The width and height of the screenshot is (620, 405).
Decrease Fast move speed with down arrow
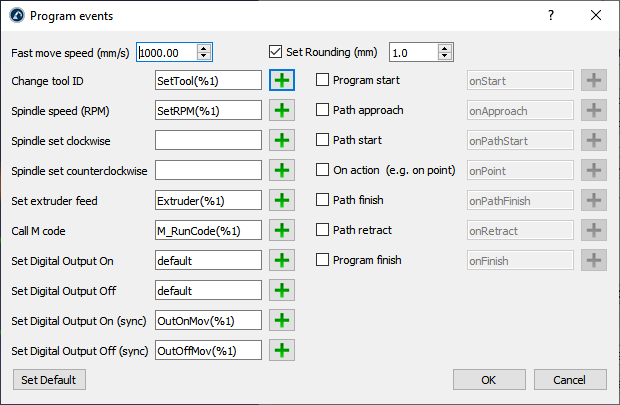pyautogui.click(x=204, y=56)
